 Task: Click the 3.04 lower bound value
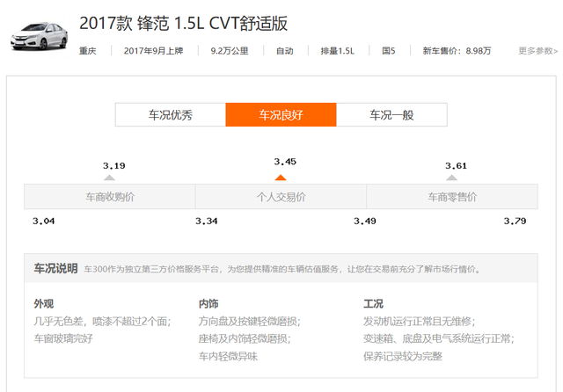click(x=43, y=221)
